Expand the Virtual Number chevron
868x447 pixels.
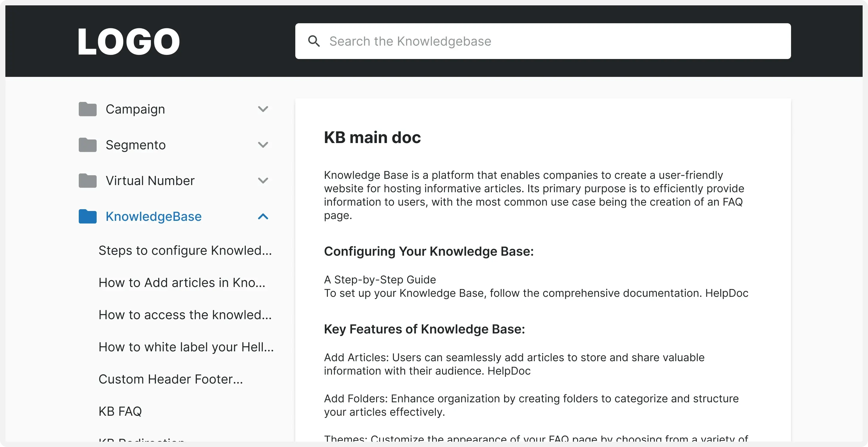point(263,180)
